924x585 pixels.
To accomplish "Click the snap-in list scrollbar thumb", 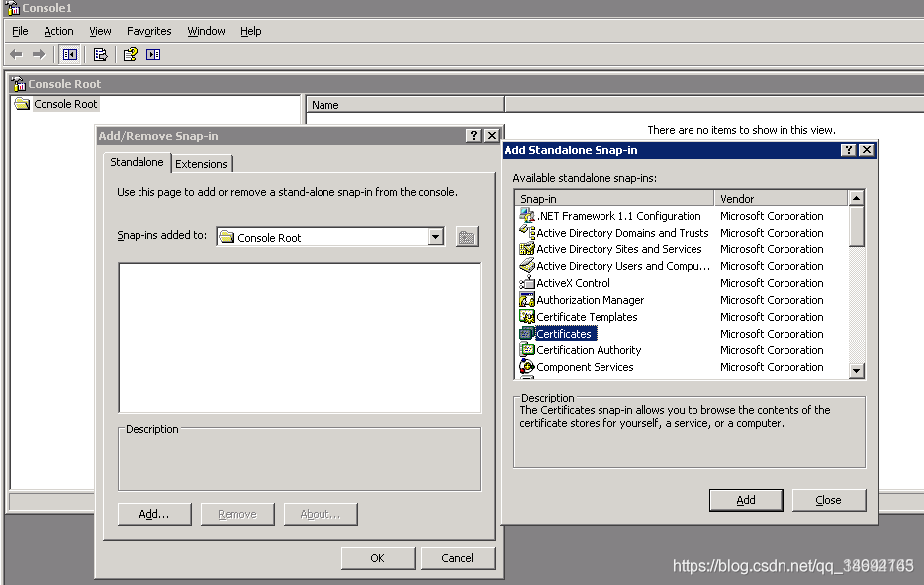I will (856, 226).
